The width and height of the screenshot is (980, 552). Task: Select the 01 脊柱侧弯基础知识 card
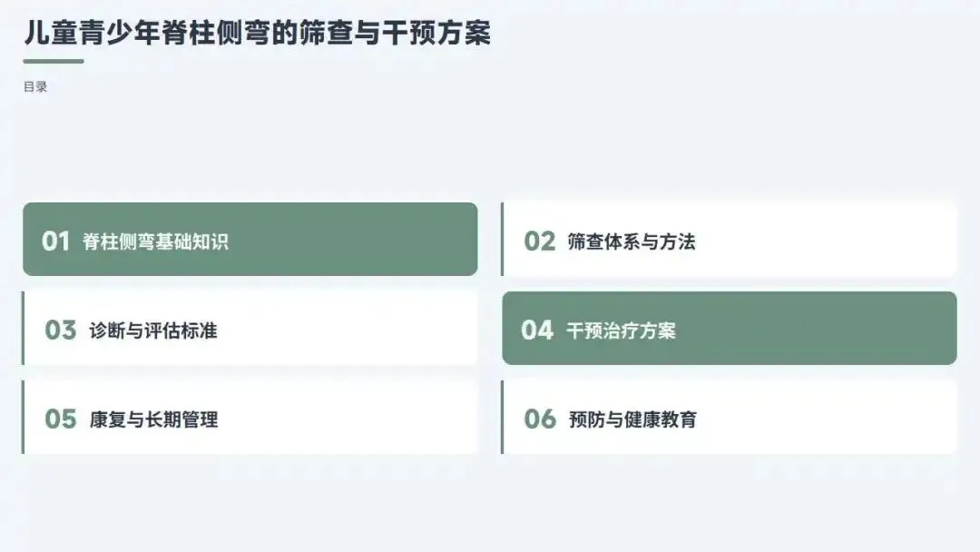click(x=250, y=239)
